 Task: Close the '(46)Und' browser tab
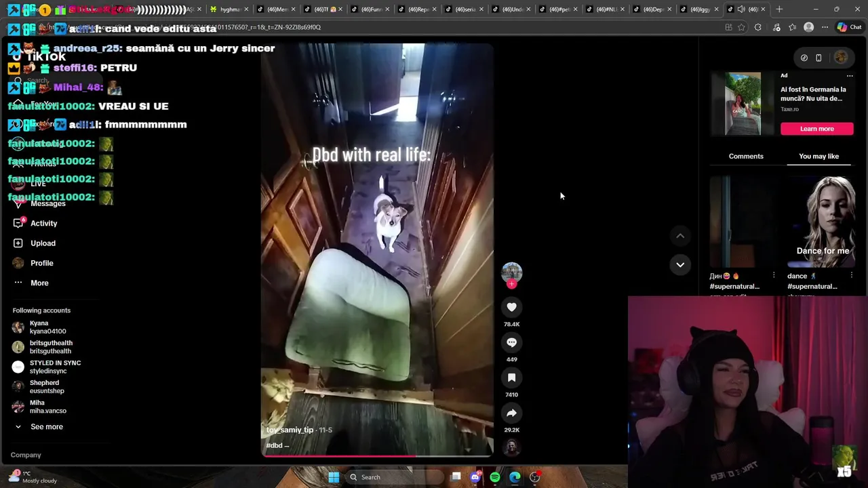click(x=528, y=9)
